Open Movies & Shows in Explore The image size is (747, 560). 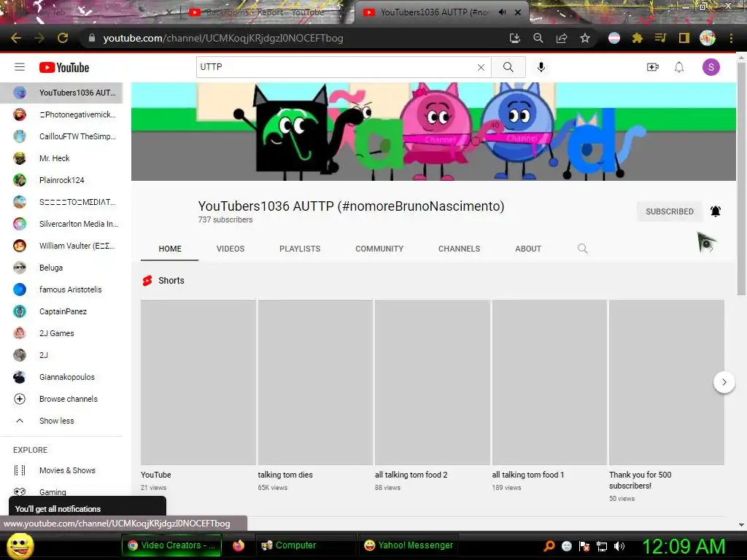click(x=61, y=470)
